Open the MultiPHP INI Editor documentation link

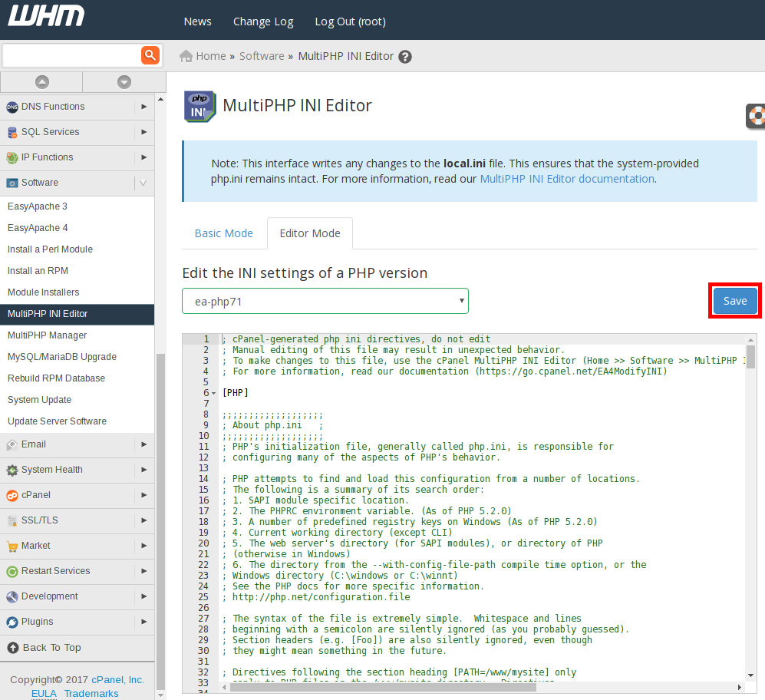click(566, 179)
